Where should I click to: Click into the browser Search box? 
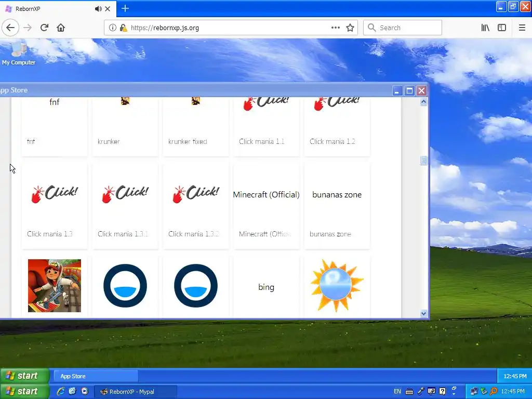pyautogui.click(x=403, y=28)
